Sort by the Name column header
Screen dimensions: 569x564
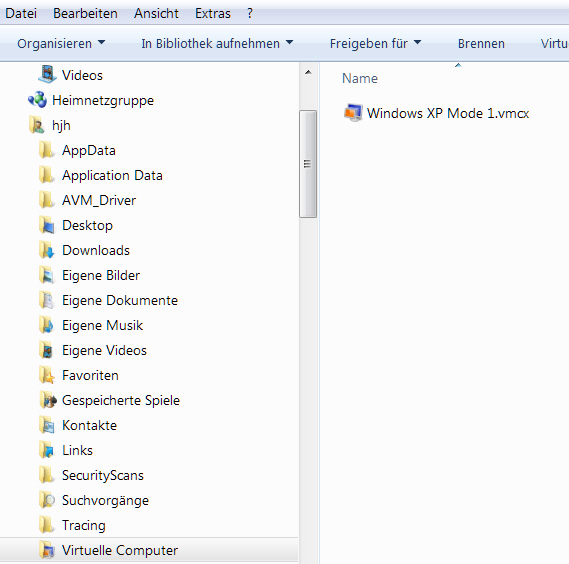[360, 78]
